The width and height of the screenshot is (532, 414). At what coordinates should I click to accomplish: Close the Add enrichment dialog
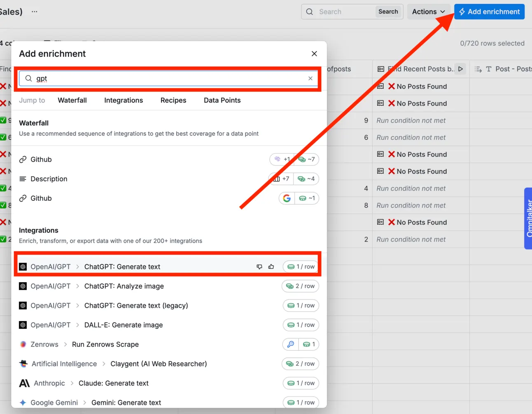pos(314,53)
